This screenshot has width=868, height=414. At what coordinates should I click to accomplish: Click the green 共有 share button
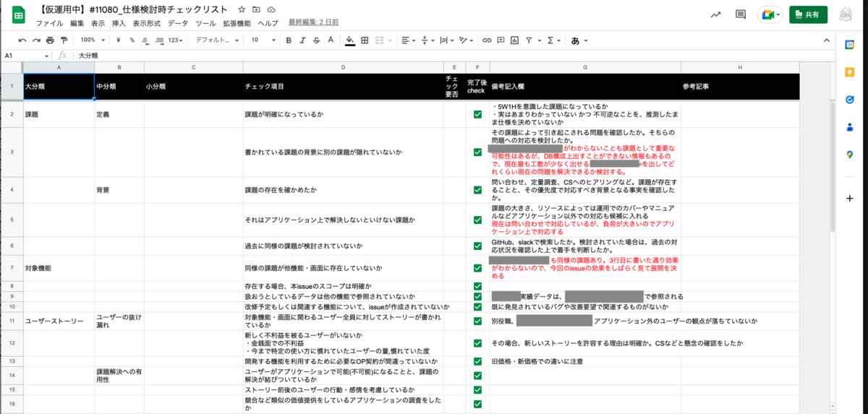click(808, 14)
